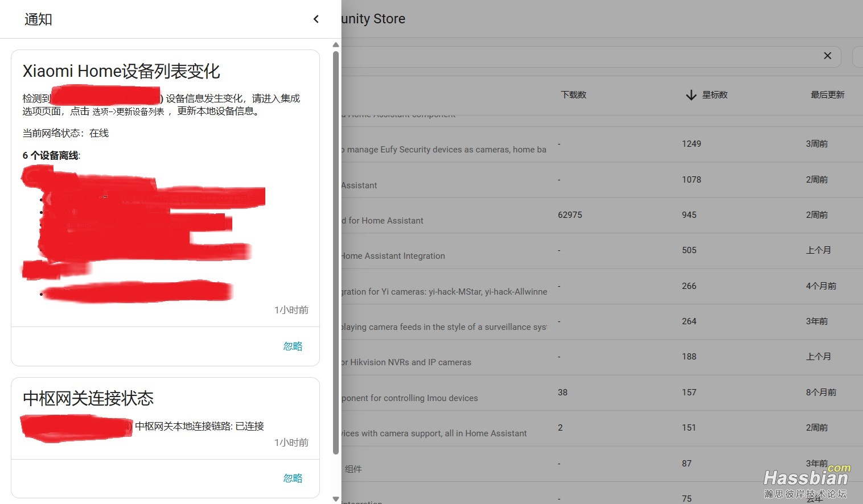863x504 pixels.
Task: Dismiss Xiaomi Home notification with 忽略
Action: point(293,346)
